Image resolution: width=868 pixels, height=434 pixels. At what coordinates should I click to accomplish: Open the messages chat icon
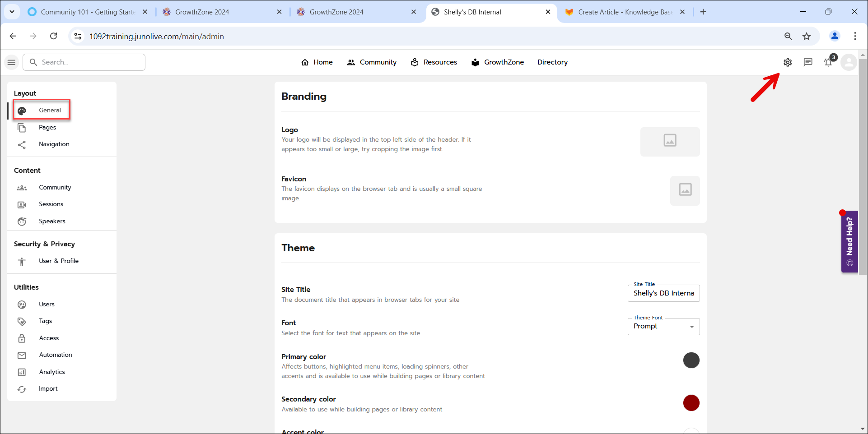pyautogui.click(x=808, y=62)
